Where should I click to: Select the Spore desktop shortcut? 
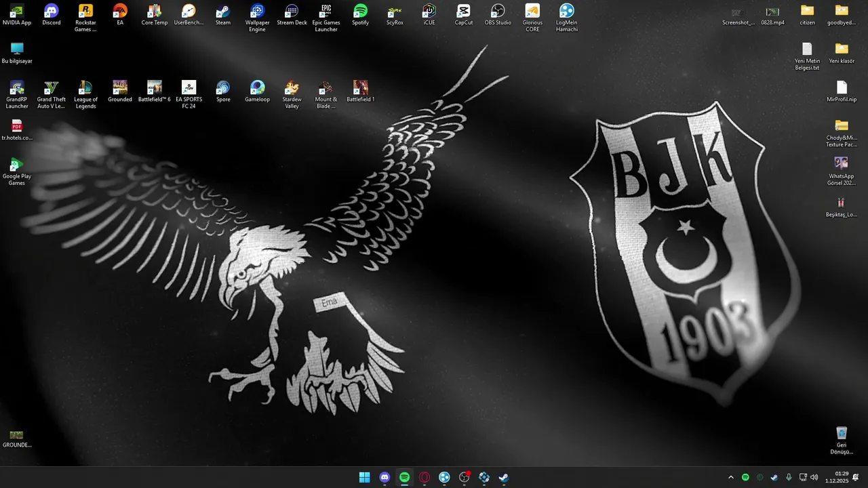[x=223, y=91]
